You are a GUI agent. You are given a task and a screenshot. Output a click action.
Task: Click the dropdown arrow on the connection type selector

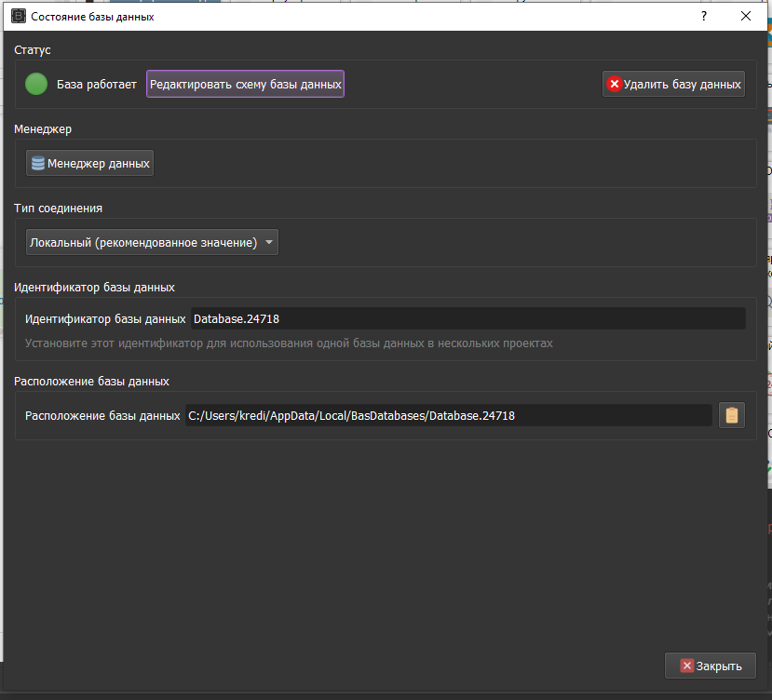(268, 241)
